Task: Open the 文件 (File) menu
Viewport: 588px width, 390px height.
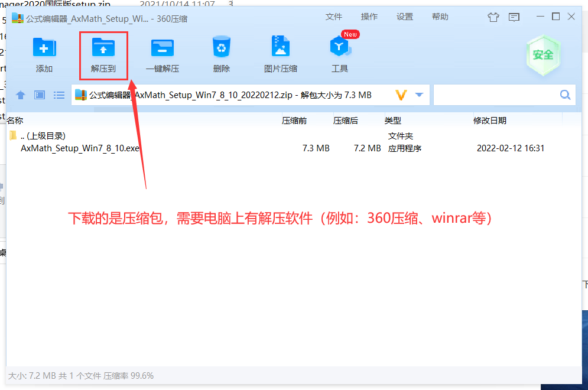Action: [x=334, y=17]
